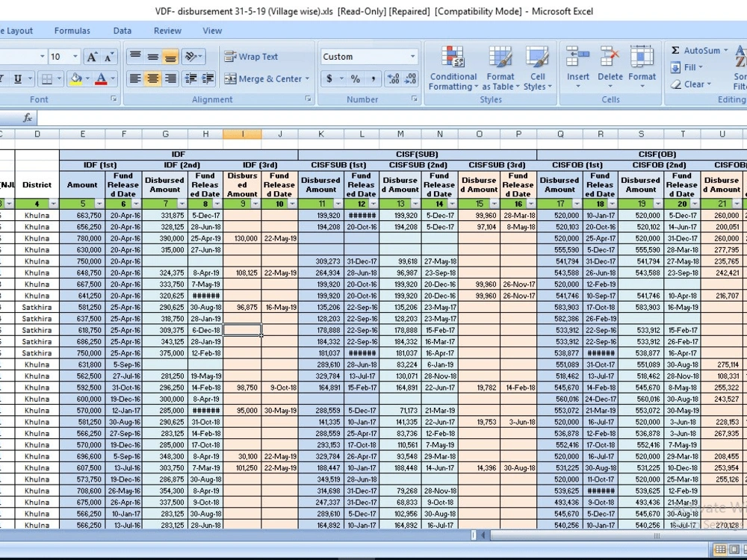Open filter dropdown for column 18

612,205
